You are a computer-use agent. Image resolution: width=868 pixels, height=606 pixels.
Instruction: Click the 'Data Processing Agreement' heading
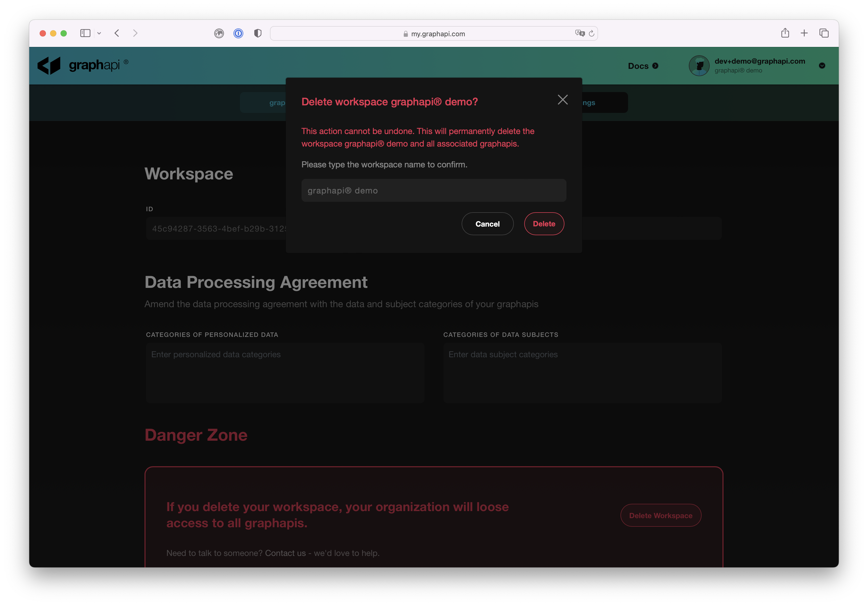coord(256,282)
